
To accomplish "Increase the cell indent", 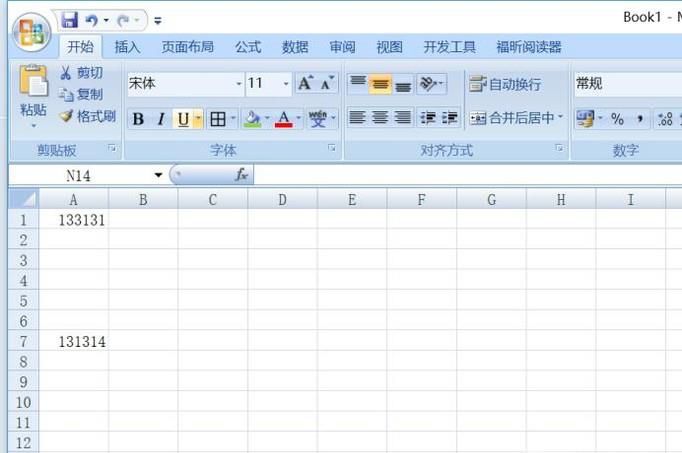I will click(x=450, y=118).
